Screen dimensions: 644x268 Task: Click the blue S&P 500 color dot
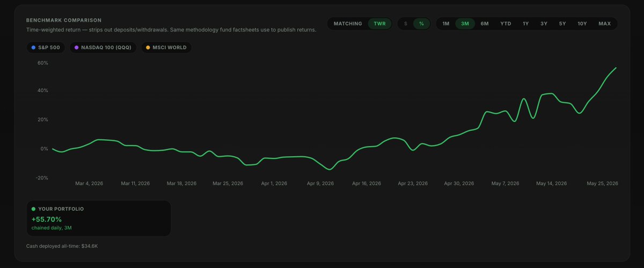[x=34, y=48]
